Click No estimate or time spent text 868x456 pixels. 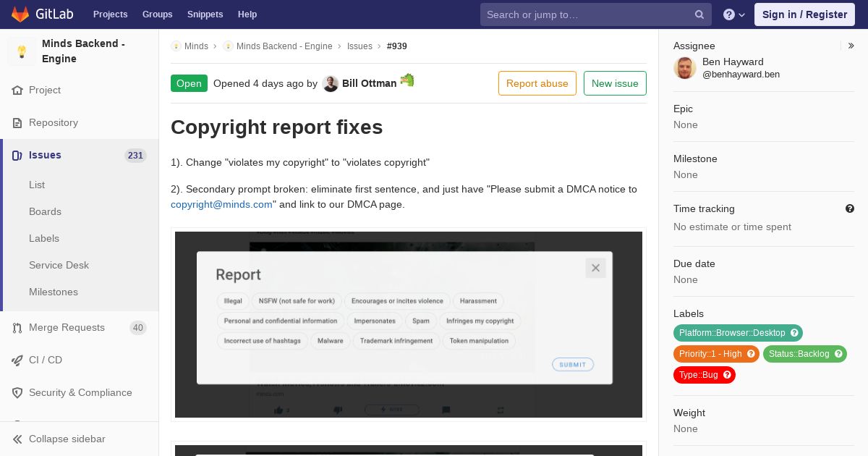click(x=732, y=227)
